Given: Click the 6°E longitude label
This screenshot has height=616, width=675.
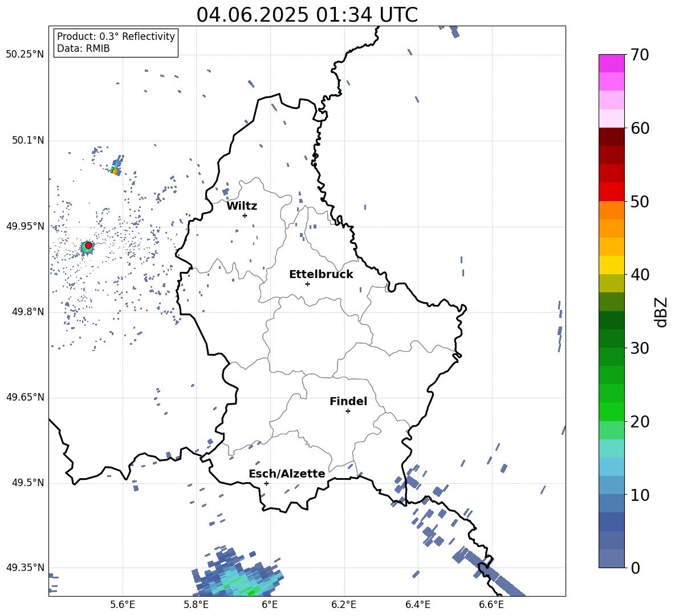Looking at the screenshot, I should (x=270, y=605).
